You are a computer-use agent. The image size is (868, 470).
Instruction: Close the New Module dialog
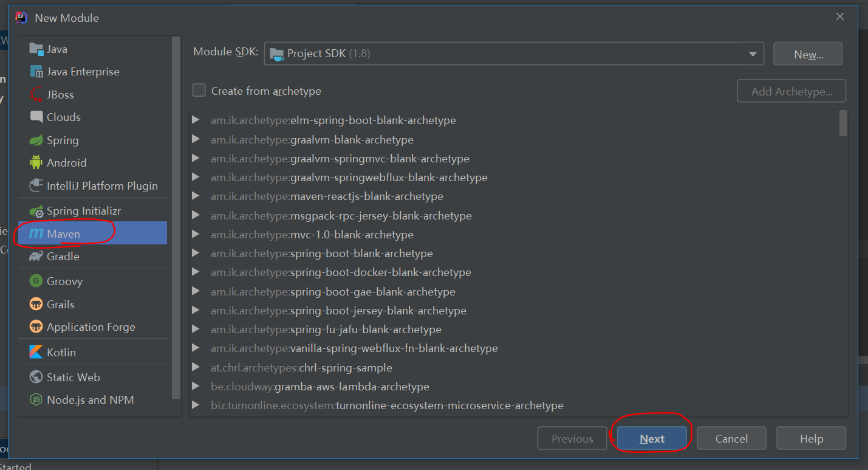tap(840, 17)
